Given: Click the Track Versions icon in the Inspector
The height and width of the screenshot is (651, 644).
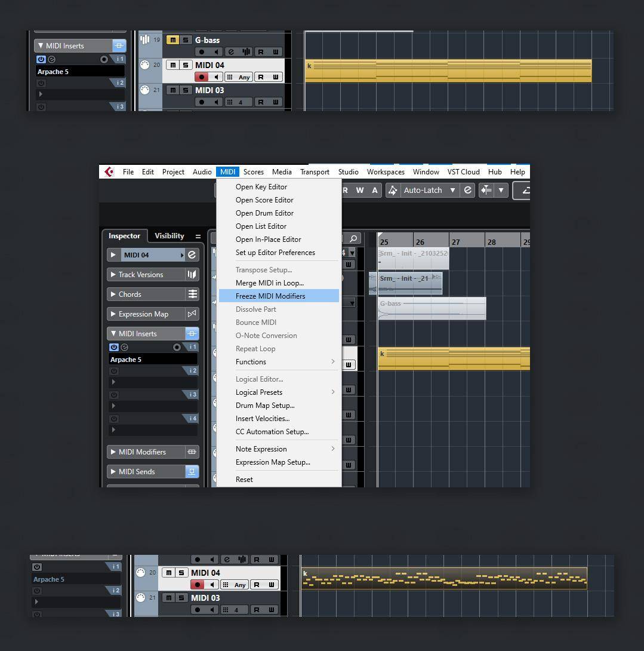Looking at the screenshot, I should [x=192, y=274].
